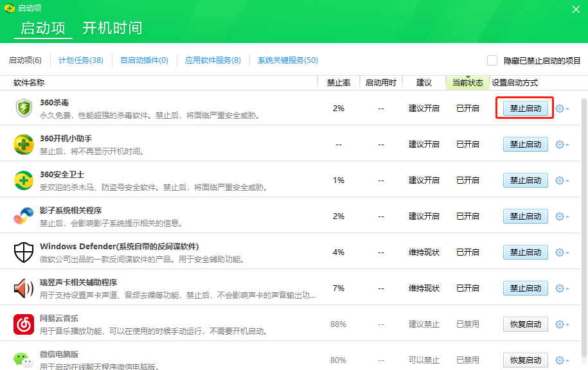Image resolution: width=588 pixels, height=370 pixels.
Task: Check 隐藏已禁止启动的项目 checkbox
Action: click(492, 60)
